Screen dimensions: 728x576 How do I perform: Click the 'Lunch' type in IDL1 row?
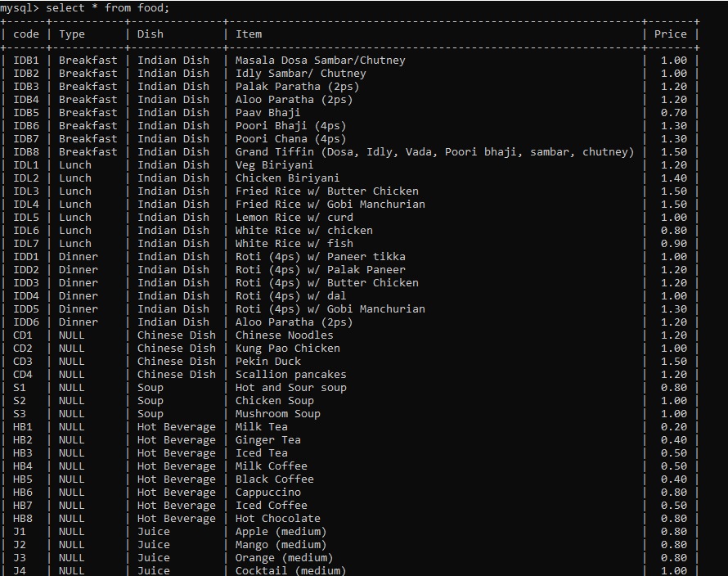(x=75, y=165)
